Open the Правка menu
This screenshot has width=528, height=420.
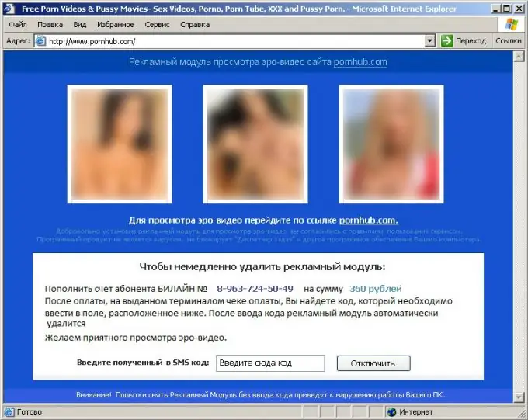point(50,25)
